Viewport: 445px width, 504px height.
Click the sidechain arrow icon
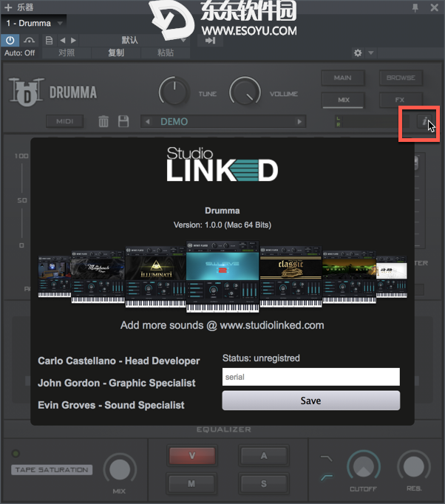210,41
